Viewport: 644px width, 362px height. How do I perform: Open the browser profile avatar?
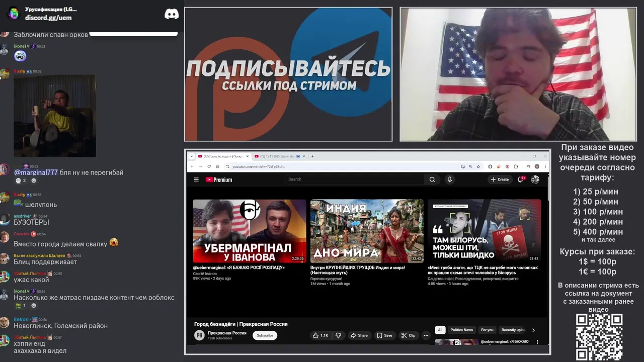(537, 166)
